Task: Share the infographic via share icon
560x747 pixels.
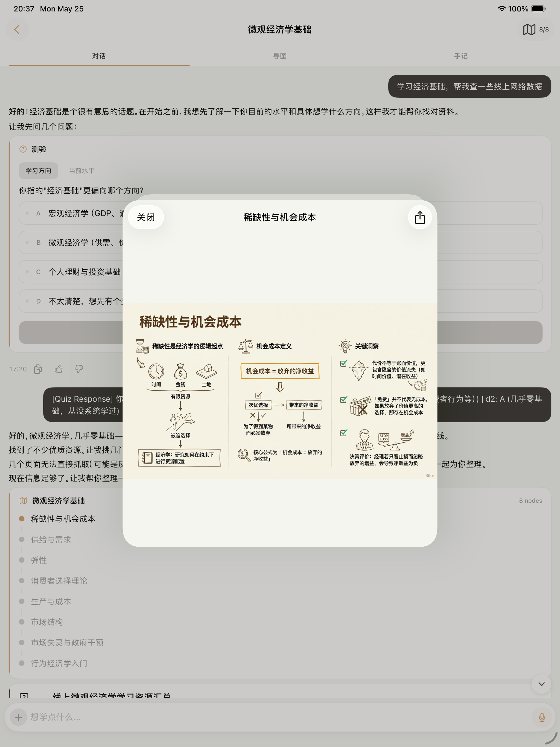Action: (420, 217)
